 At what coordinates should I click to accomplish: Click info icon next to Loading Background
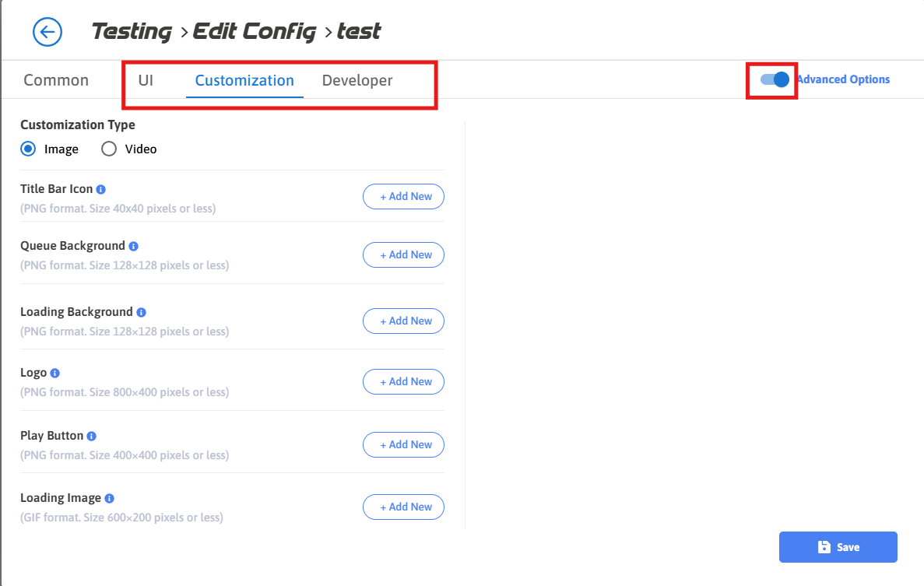point(141,312)
